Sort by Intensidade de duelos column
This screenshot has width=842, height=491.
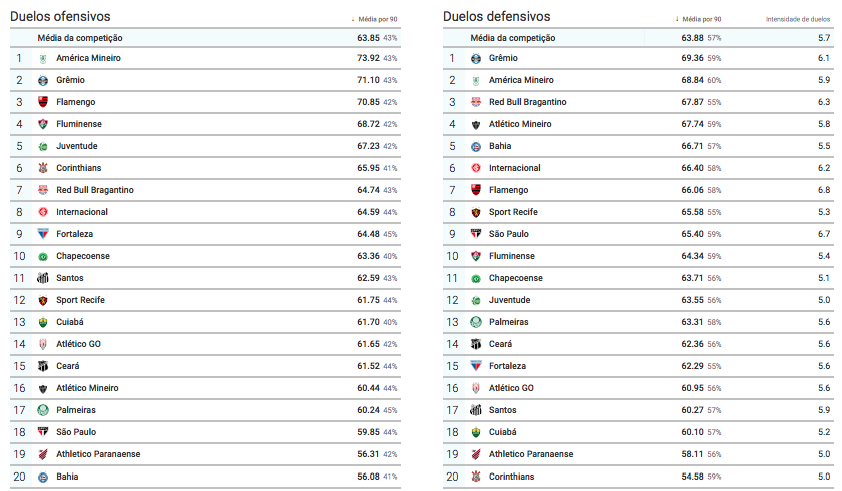point(798,19)
